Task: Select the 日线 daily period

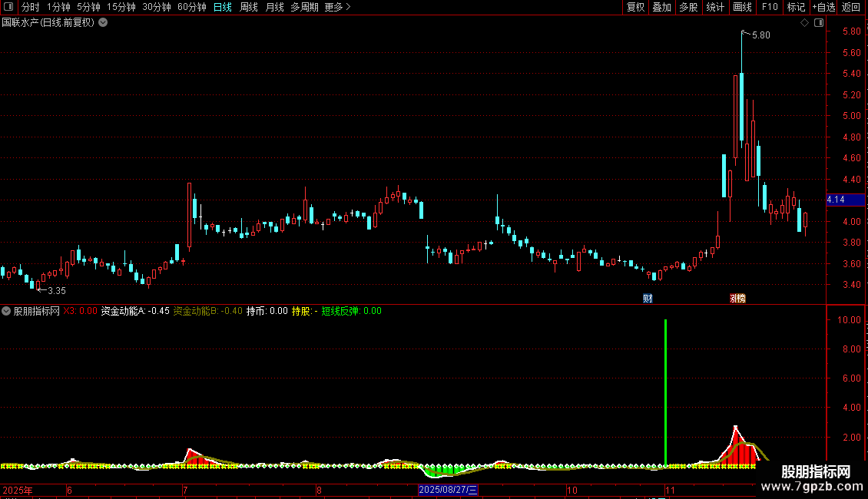Action: [223, 7]
